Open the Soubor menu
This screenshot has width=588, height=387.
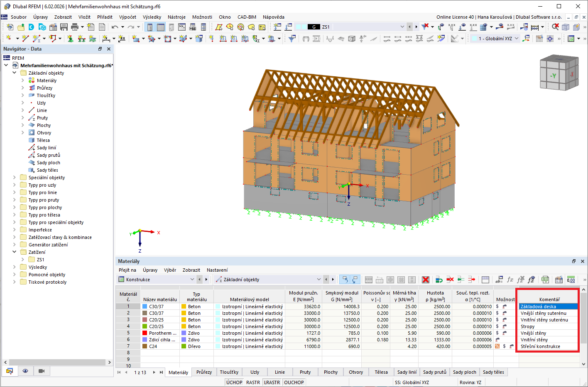(x=19, y=17)
